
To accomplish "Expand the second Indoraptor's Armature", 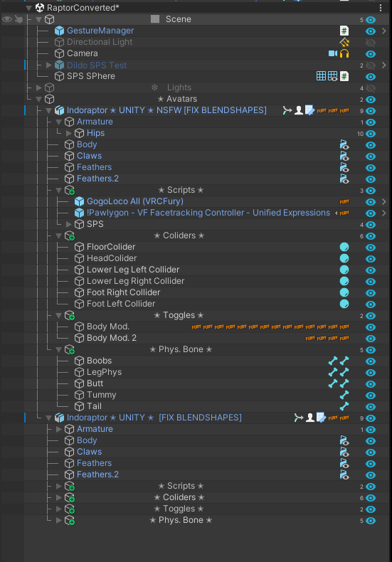I will tap(59, 429).
